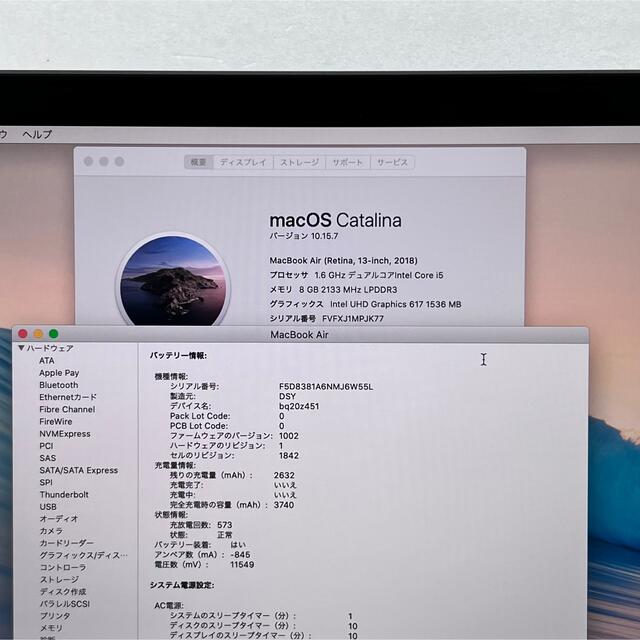
Task: Click amperage value -845
Action: 240,555
